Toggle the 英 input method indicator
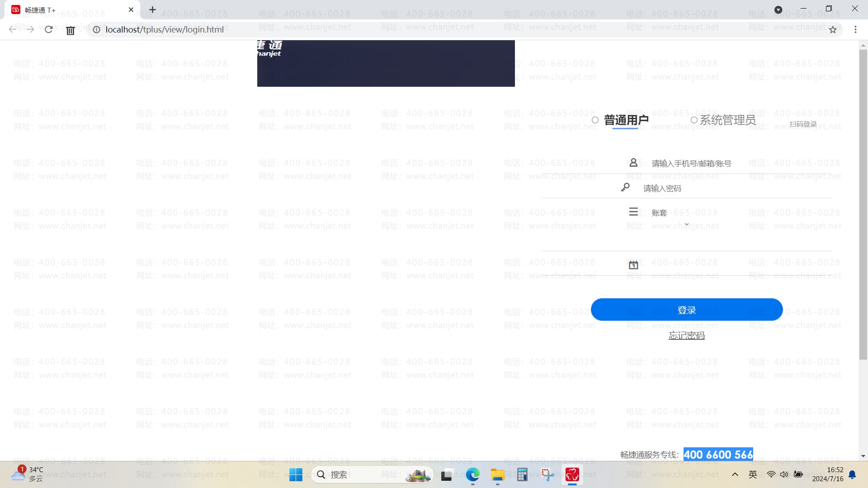Screen dimensions: 868x488 [x=753, y=474]
